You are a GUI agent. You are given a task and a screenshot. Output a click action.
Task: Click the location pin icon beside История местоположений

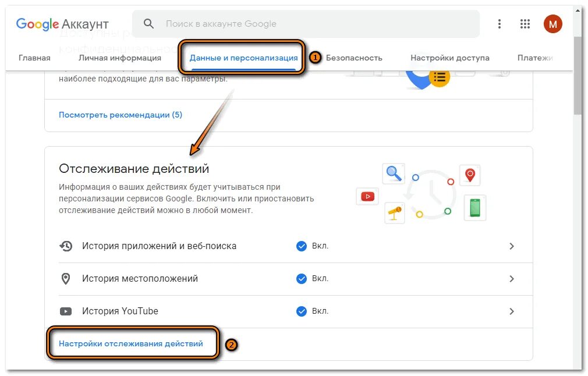coord(66,279)
